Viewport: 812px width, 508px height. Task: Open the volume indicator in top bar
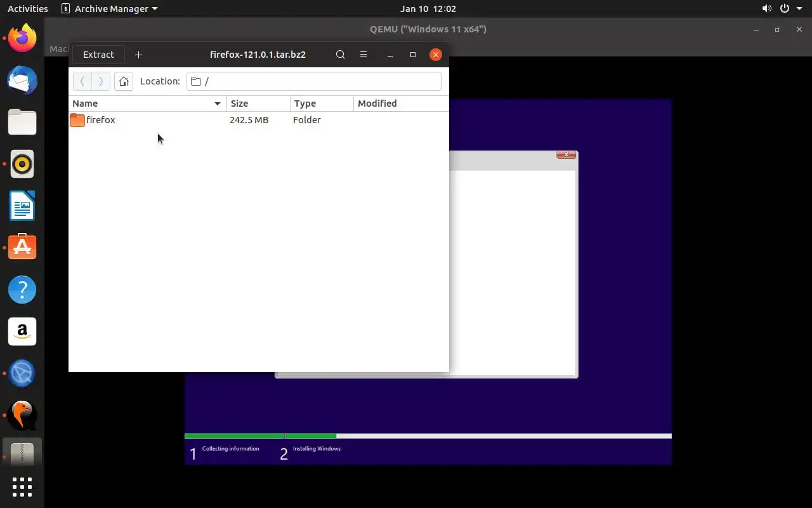(767, 9)
